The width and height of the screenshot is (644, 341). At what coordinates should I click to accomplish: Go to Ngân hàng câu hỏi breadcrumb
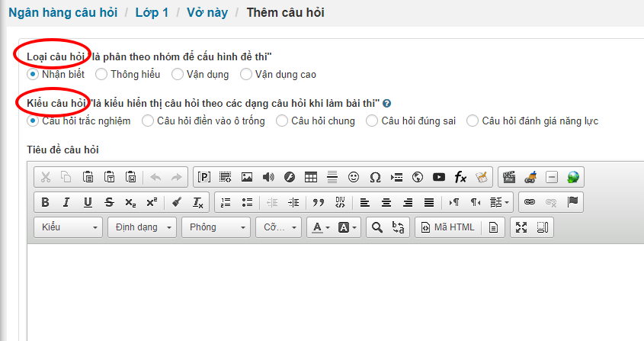coord(62,12)
